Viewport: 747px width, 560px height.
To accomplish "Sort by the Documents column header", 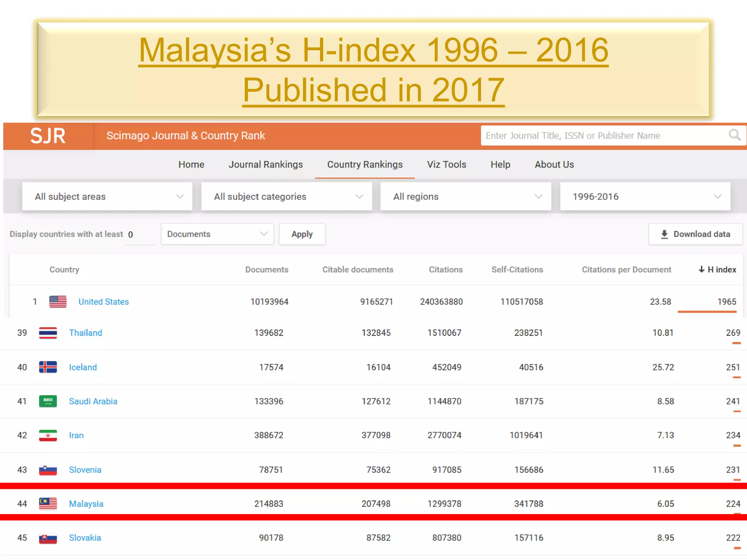I will pos(267,269).
